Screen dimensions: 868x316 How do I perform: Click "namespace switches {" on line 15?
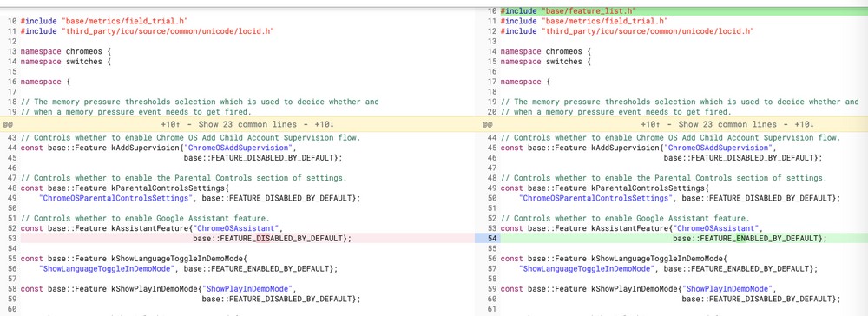coord(546,62)
